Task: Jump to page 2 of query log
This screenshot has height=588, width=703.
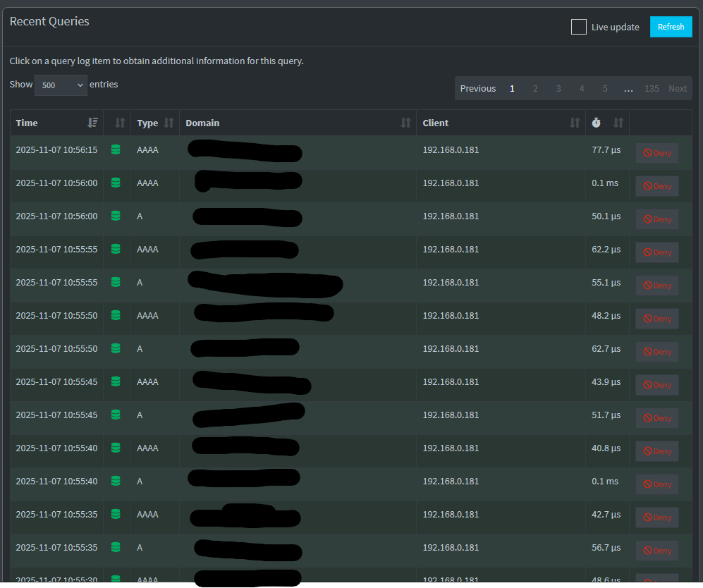Action: pyautogui.click(x=535, y=89)
